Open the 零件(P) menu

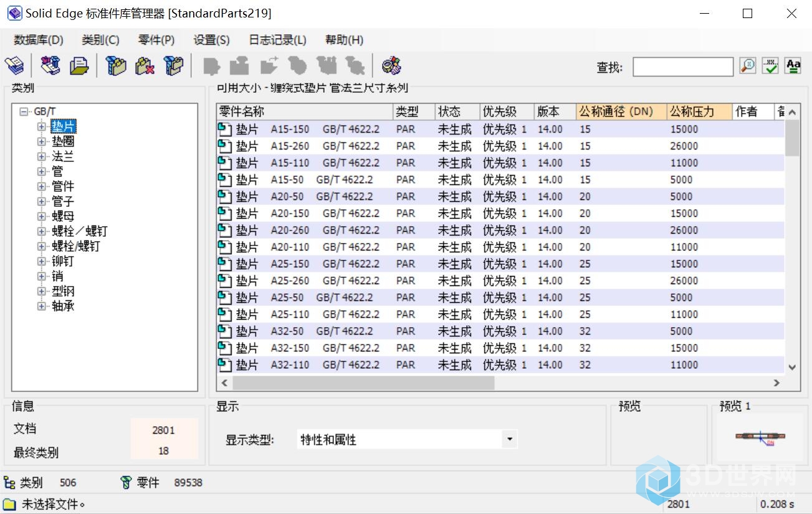pyautogui.click(x=156, y=40)
